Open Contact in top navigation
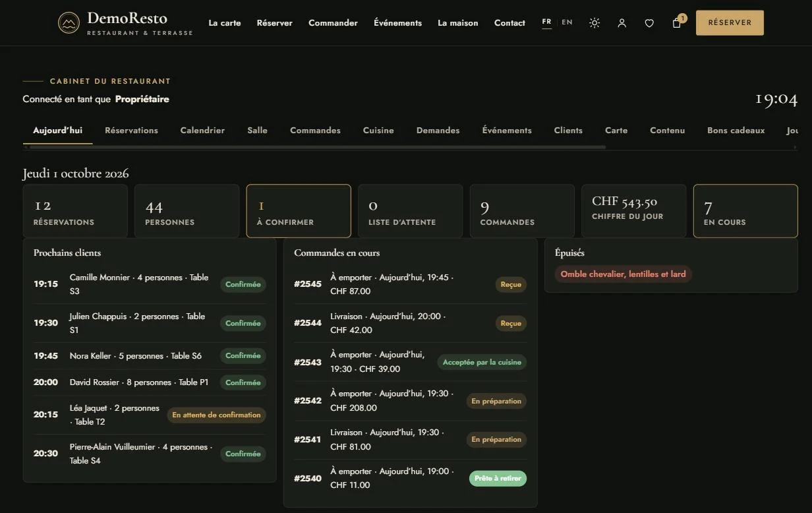Image resolution: width=812 pixels, height=513 pixels. click(x=510, y=23)
